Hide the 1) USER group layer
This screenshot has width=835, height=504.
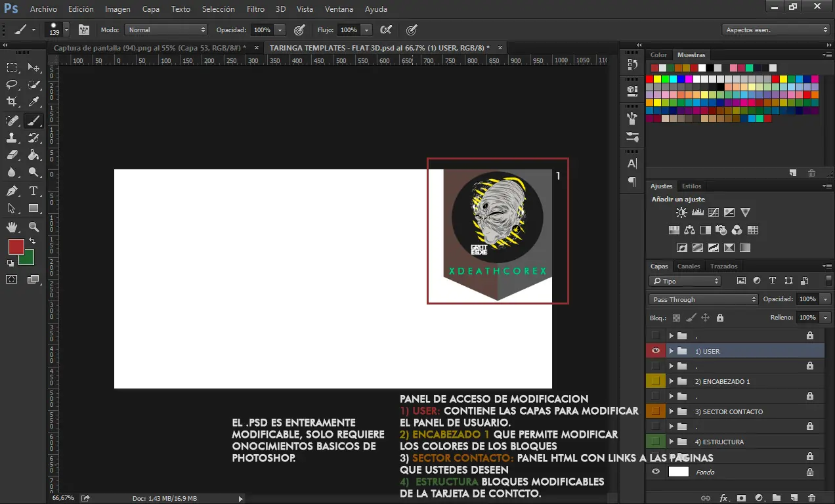655,351
